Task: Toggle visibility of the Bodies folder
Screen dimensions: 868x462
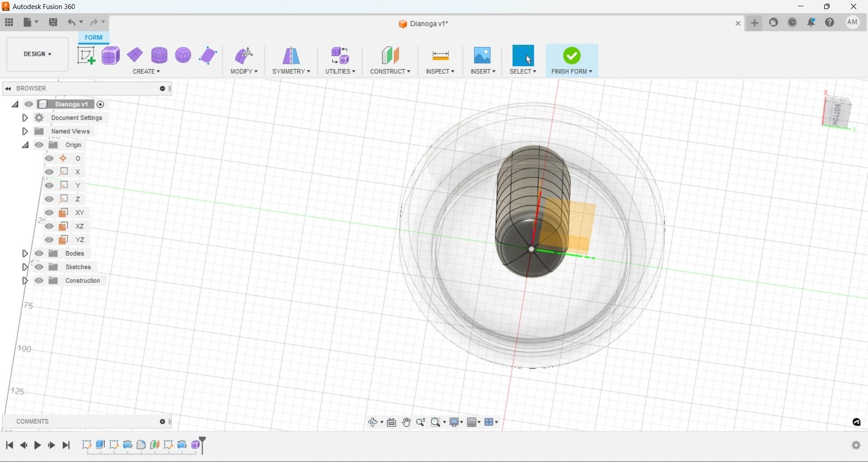Action: 39,253
